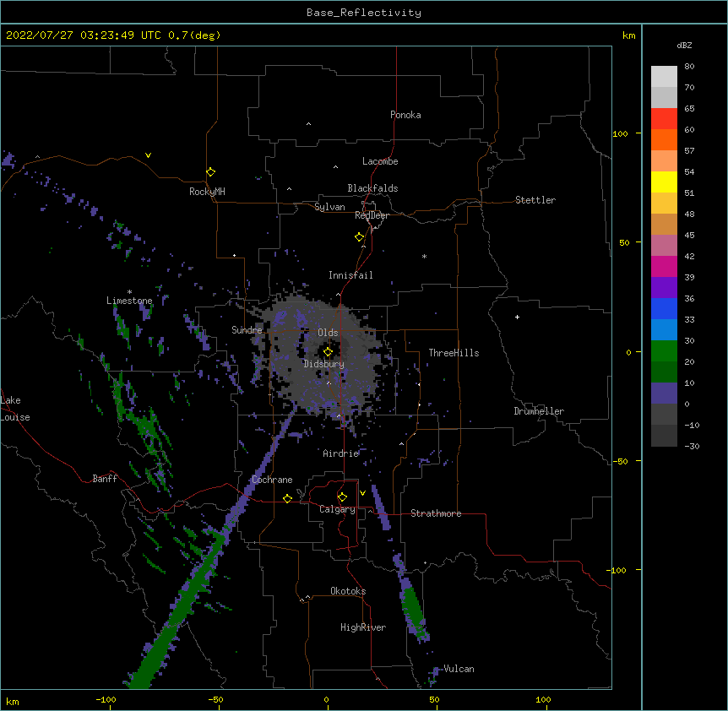Click the -30 value on dBZ scale
728x711 pixels.
(x=692, y=447)
